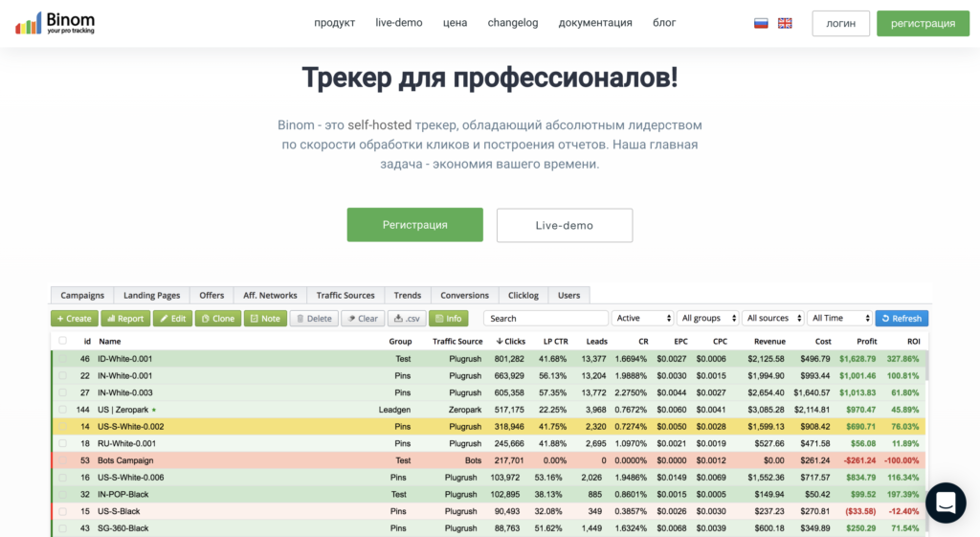The height and width of the screenshot is (537, 980).
Task: Sort by the Profit column header
Action: point(866,342)
